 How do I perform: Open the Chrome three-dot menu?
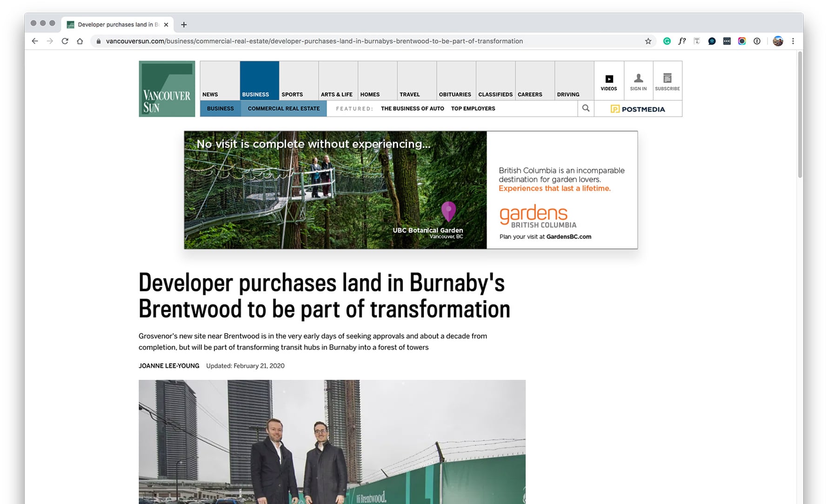click(794, 41)
